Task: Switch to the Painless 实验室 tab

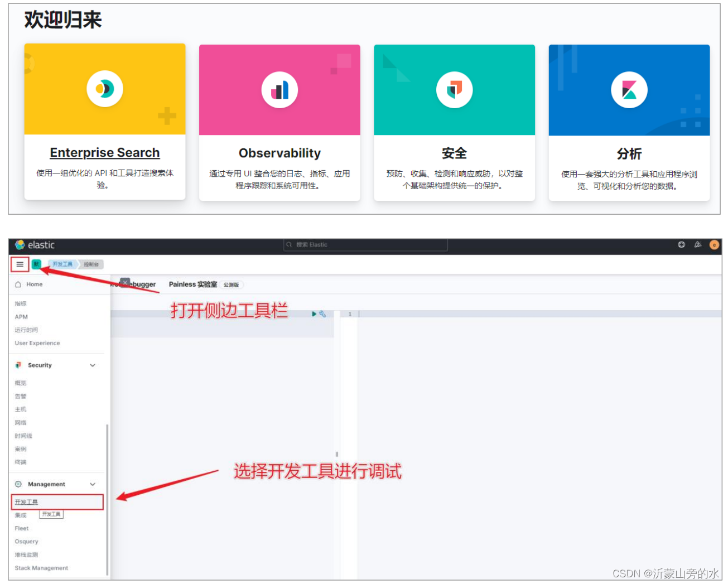Action: tap(193, 284)
